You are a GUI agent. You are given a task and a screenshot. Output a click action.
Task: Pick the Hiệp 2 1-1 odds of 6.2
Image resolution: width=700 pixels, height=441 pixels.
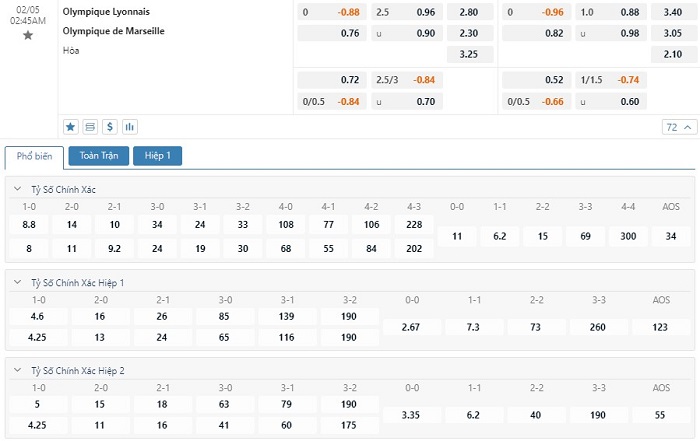coord(473,414)
